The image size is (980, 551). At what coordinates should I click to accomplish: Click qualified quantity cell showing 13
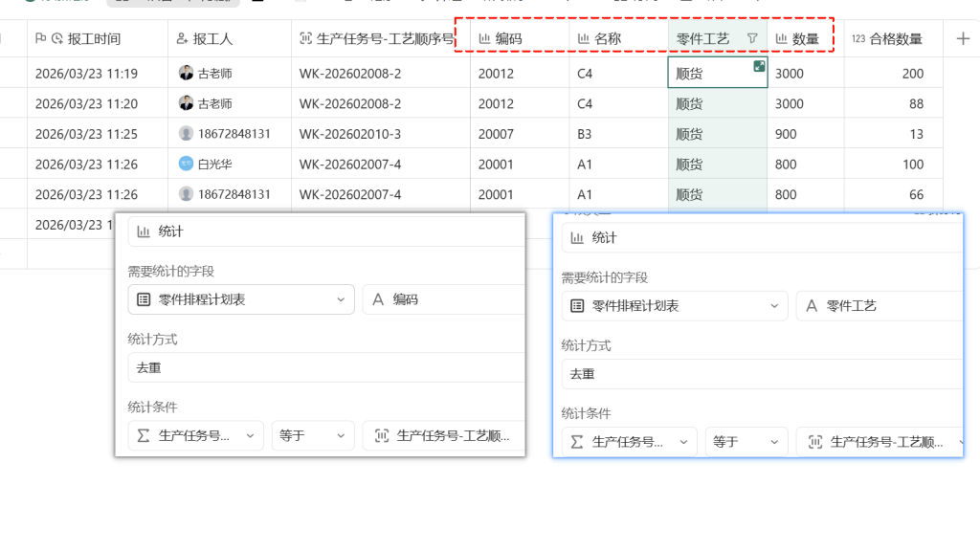pyautogui.click(x=893, y=134)
